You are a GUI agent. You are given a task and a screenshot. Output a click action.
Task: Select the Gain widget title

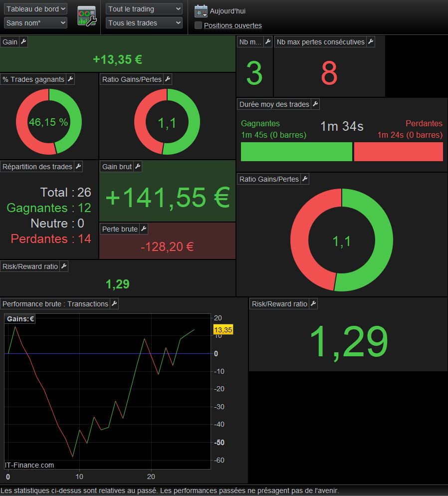tap(10, 42)
